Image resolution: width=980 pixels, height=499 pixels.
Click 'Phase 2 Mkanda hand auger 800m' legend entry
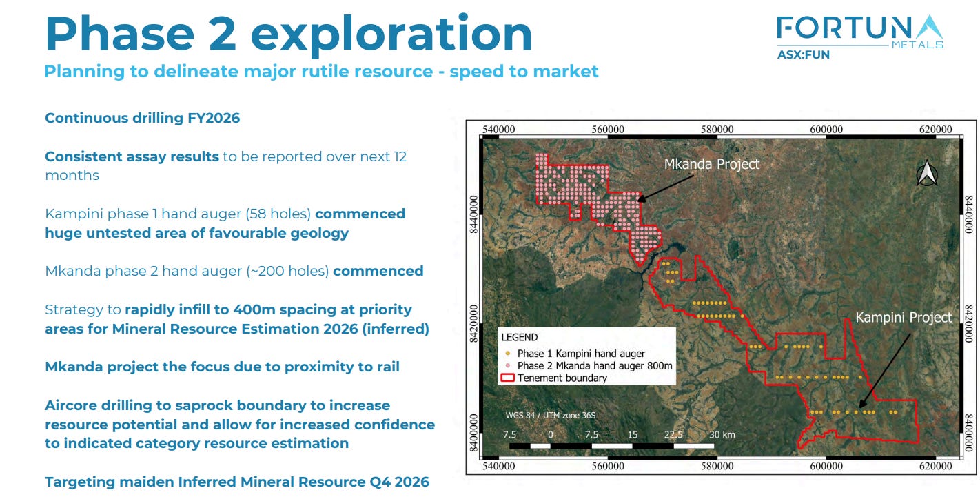click(x=595, y=366)
